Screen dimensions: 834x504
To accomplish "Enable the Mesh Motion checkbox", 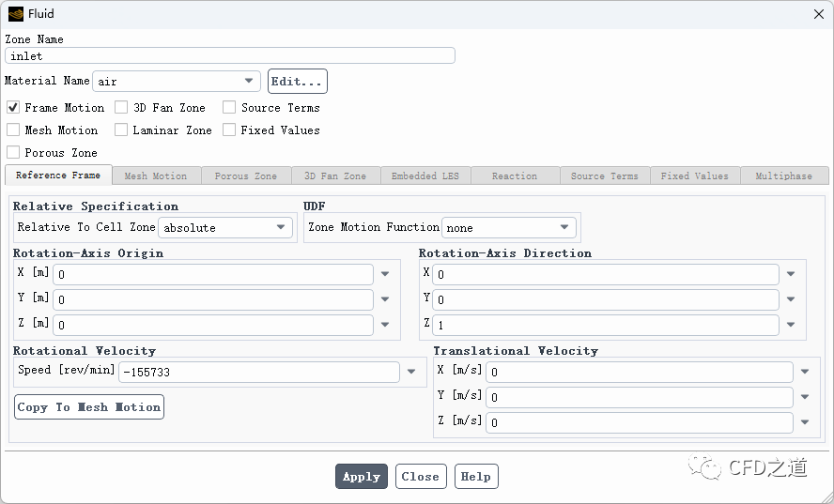I will tap(13, 130).
